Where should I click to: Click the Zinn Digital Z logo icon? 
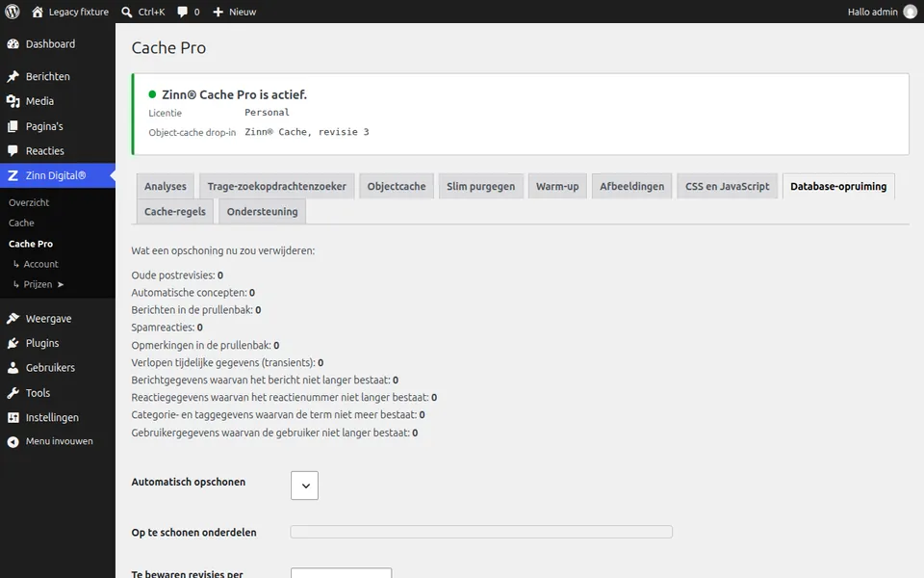point(13,175)
